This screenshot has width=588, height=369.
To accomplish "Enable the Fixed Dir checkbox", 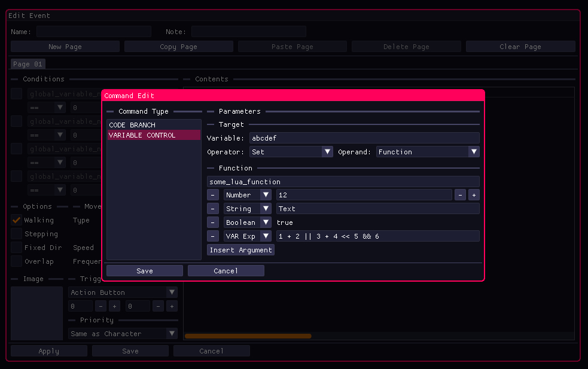I will 17,248.
